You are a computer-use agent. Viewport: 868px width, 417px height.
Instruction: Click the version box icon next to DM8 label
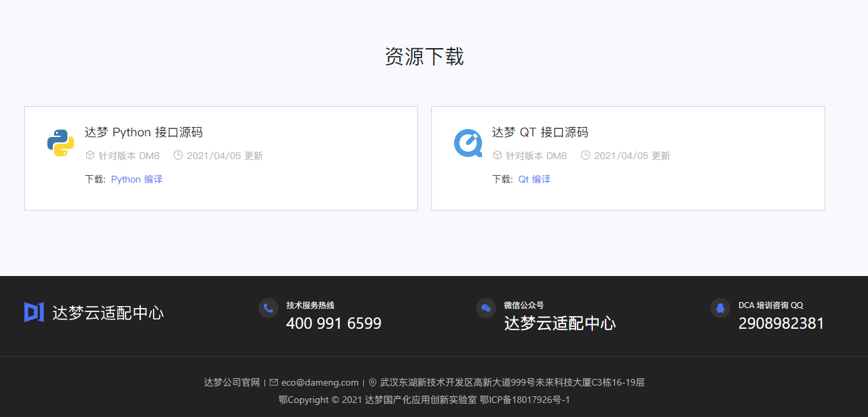coord(89,155)
